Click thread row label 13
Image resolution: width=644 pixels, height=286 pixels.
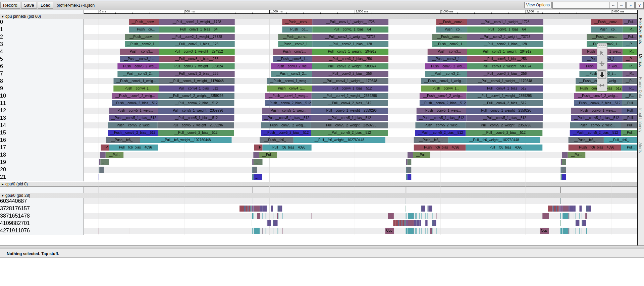tap(3, 118)
